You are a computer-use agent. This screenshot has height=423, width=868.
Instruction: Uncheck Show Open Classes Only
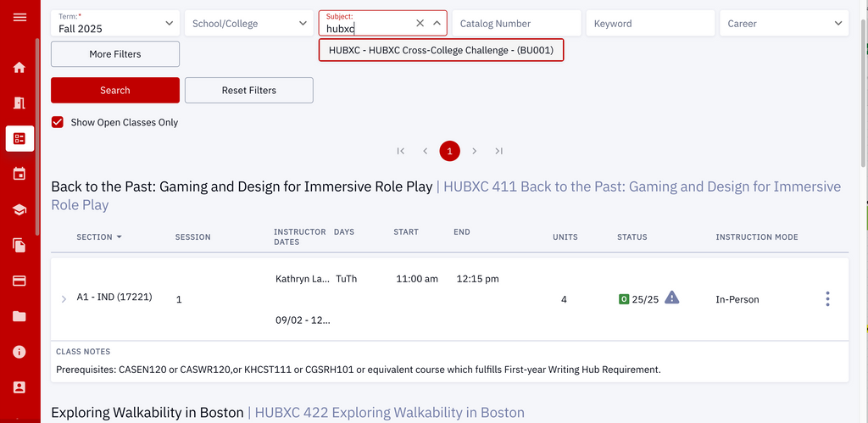(x=58, y=122)
